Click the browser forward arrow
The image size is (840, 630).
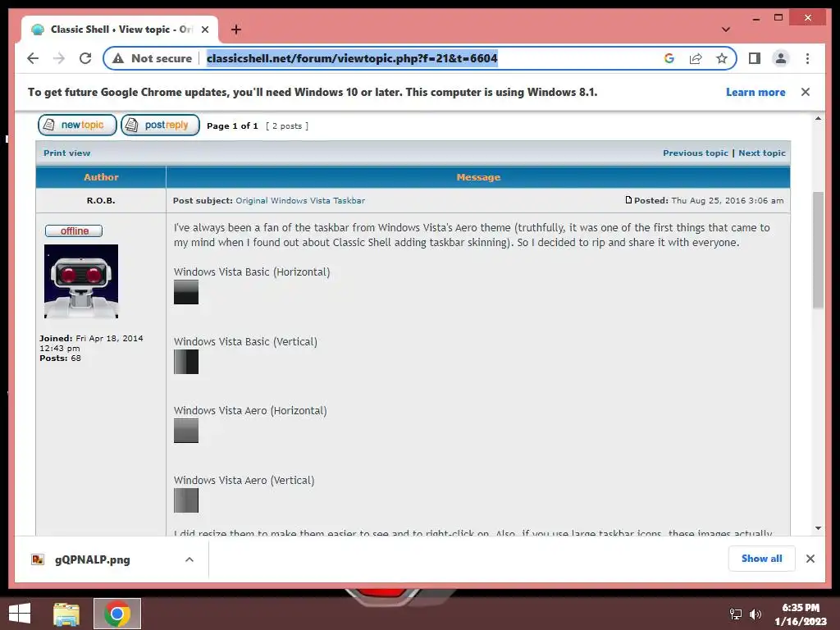point(59,58)
